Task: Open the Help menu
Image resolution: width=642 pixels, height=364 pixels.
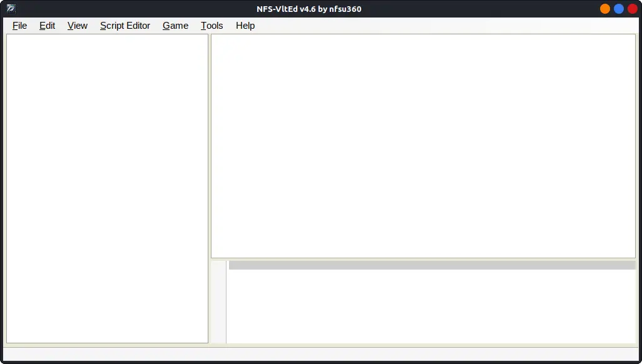Action: 245,26
